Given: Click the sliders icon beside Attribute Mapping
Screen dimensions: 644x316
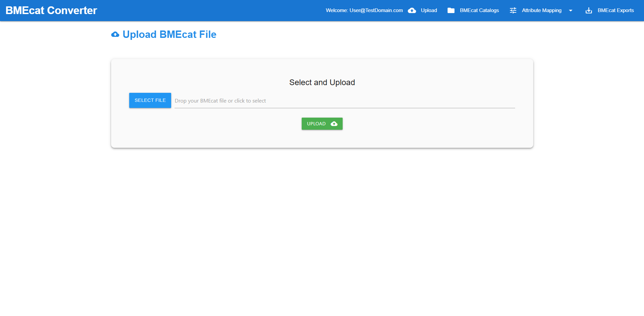Looking at the screenshot, I should [513, 10].
